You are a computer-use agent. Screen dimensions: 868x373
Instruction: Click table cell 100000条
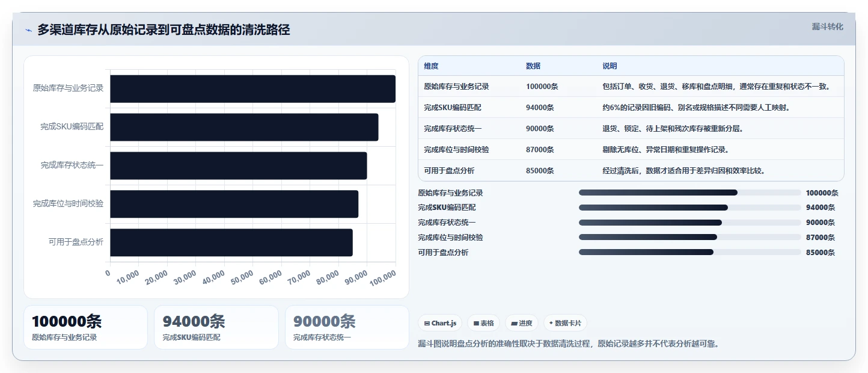tap(542, 87)
